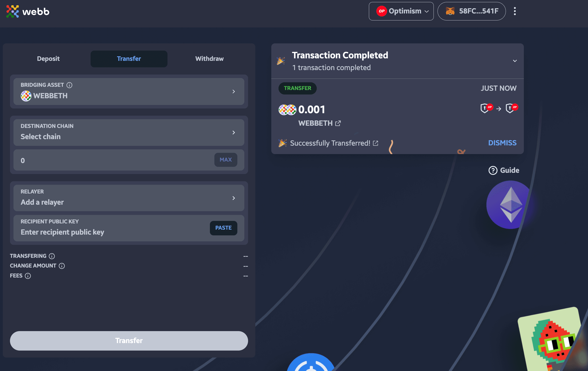The height and width of the screenshot is (371, 588).
Task: Click the WEBBETH bridging asset icon
Action: coord(26,95)
